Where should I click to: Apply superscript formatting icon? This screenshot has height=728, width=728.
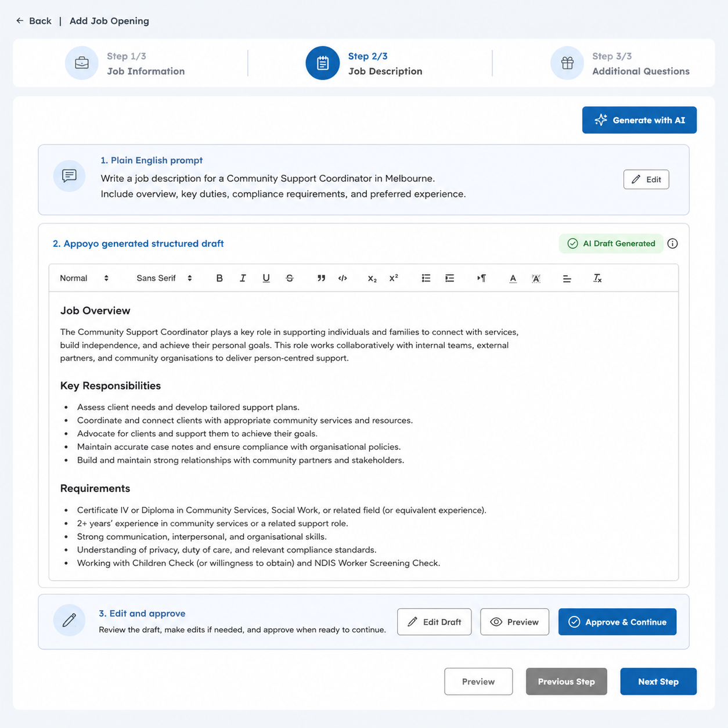tap(394, 277)
